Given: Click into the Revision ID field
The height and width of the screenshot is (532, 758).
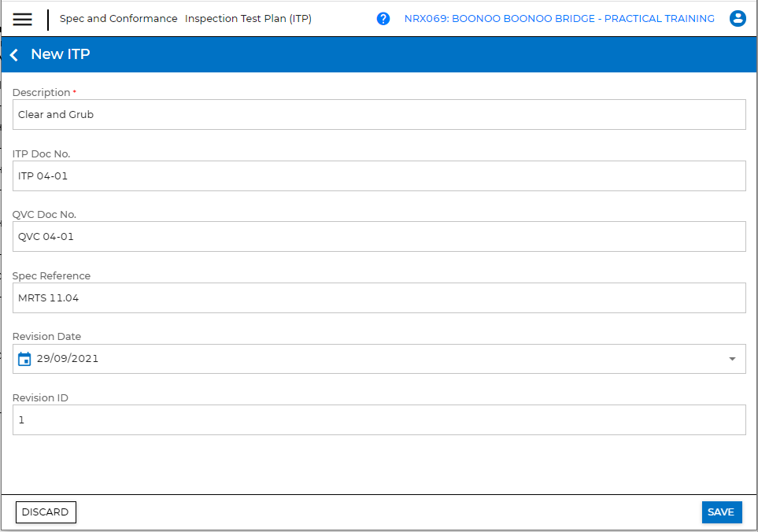Looking at the screenshot, I should tap(379, 420).
